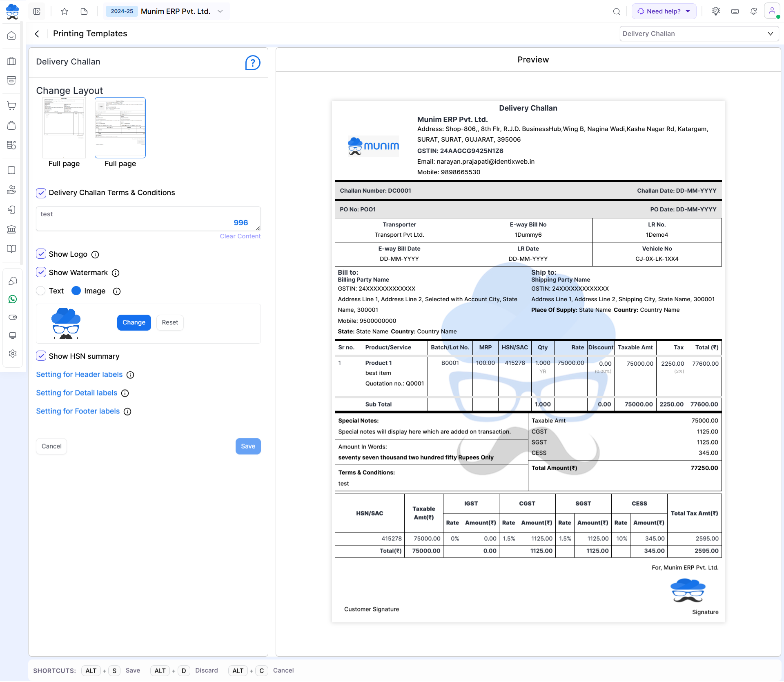Screen dimensions: 784x682
Task: Open the Home dashboard sidebar icon
Action: point(11,36)
